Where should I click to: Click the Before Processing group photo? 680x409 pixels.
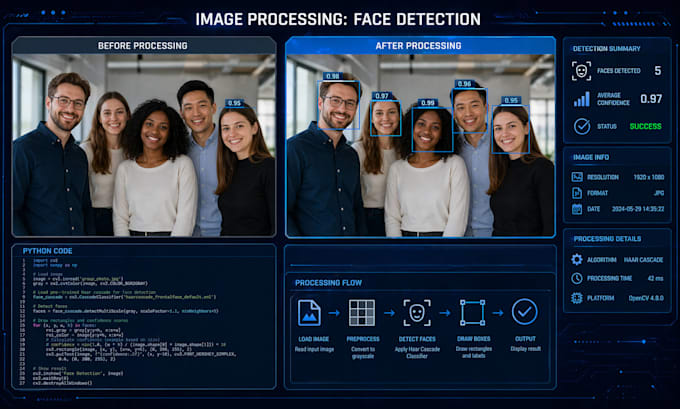144,145
